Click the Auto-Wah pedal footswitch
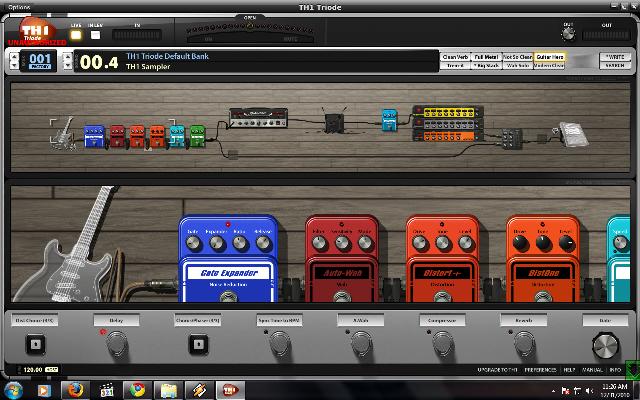The height and width of the screenshot is (400, 640). point(342,297)
